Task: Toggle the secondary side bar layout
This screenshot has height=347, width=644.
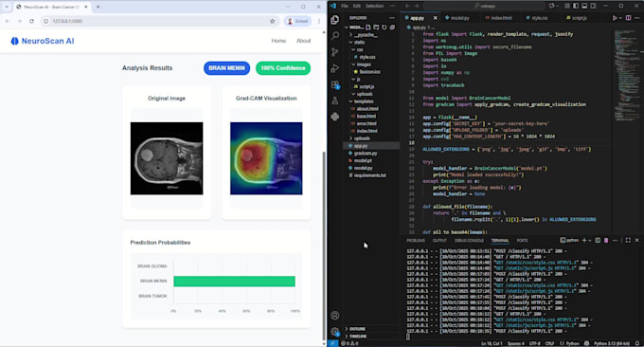Action: 593,6
